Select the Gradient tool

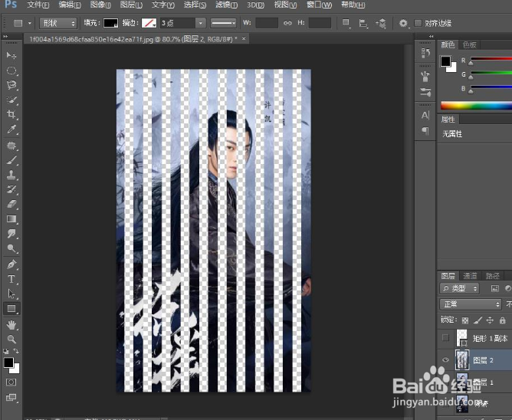(x=11, y=219)
